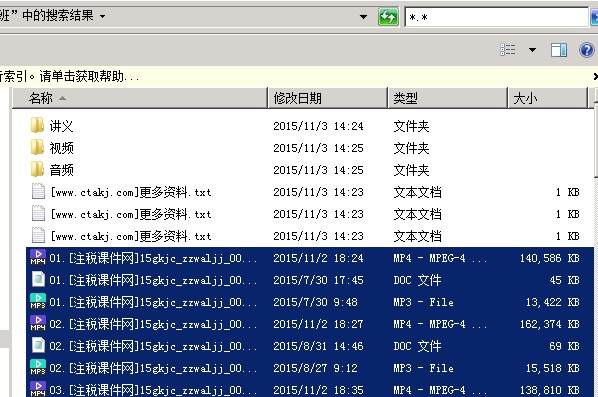Select file 01 dated 2015/11/2 18:24
Viewport: 598px width, 397px height.
310,258
